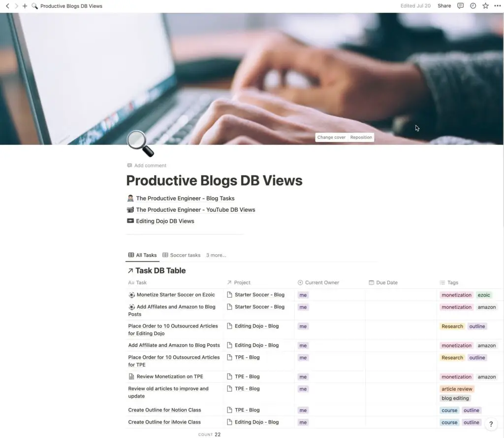This screenshot has width=504, height=438.
Task: Click the Task DB Table title
Action: (160, 270)
